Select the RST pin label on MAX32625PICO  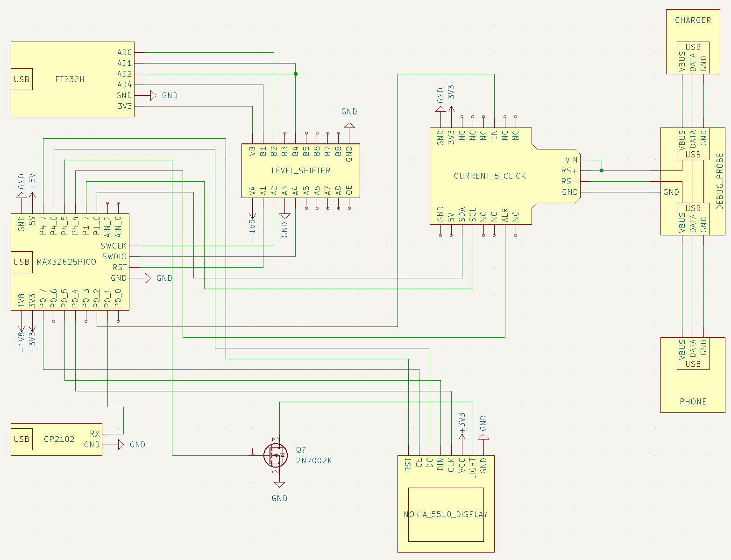(x=120, y=268)
